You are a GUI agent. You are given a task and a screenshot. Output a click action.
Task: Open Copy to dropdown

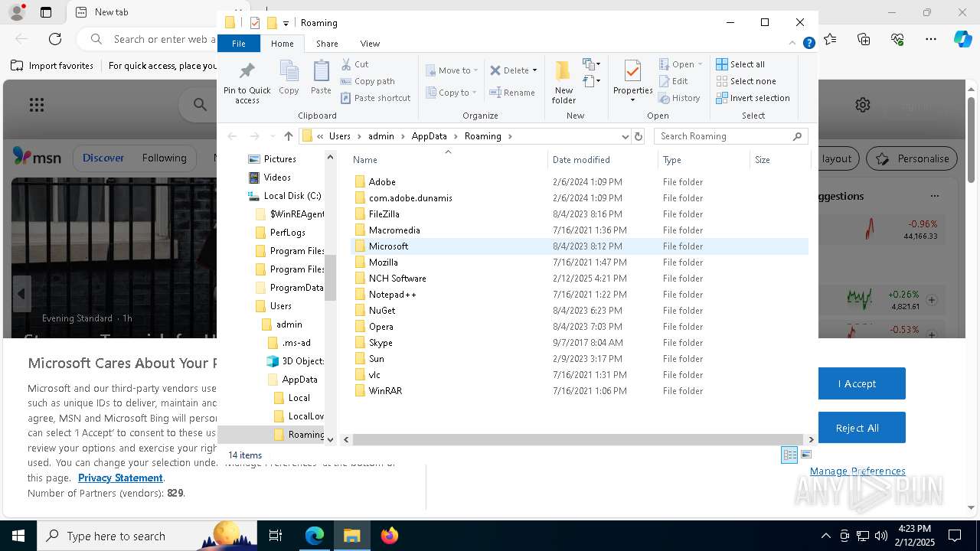point(452,93)
